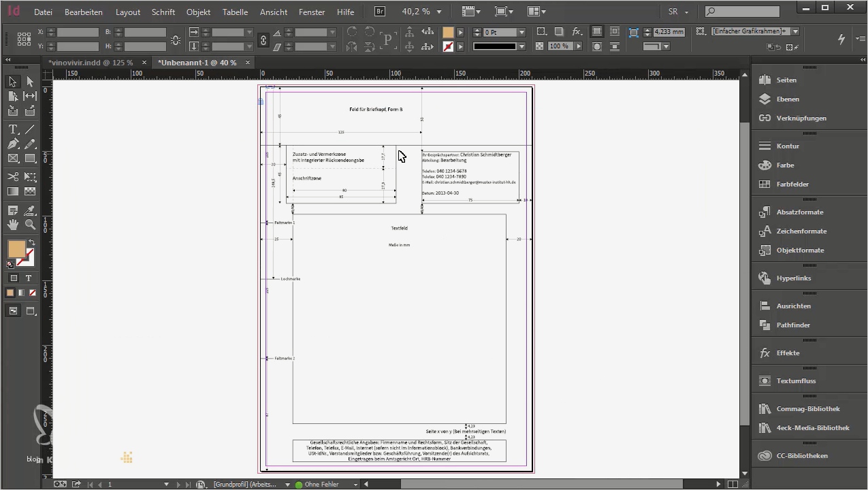The width and height of the screenshot is (868, 490).
Task: Open the Zoom tool
Action: click(x=30, y=225)
